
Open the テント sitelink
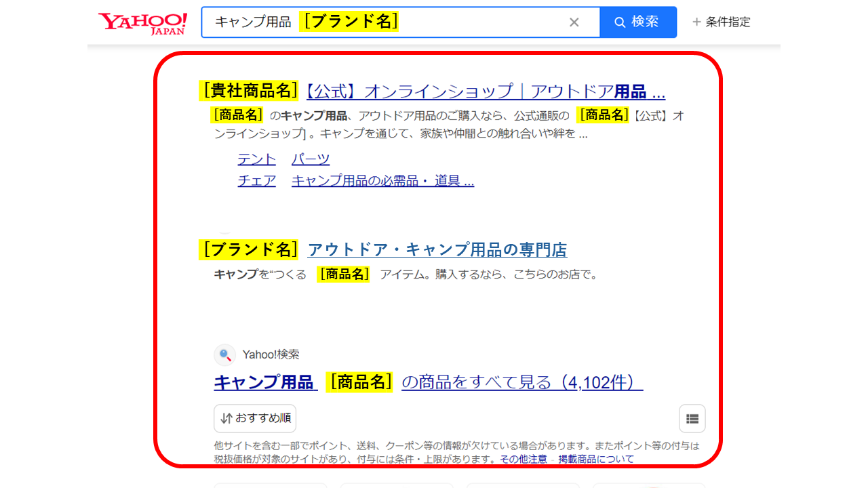point(256,159)
